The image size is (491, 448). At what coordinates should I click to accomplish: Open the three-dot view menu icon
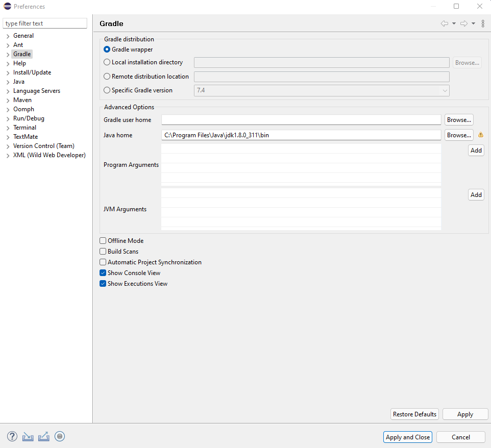point(483,23)
